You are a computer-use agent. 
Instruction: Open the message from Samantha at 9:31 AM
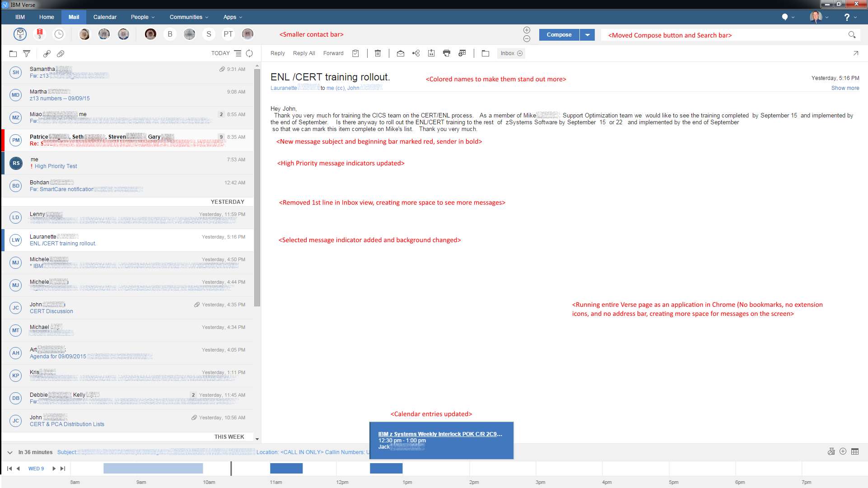128,72
